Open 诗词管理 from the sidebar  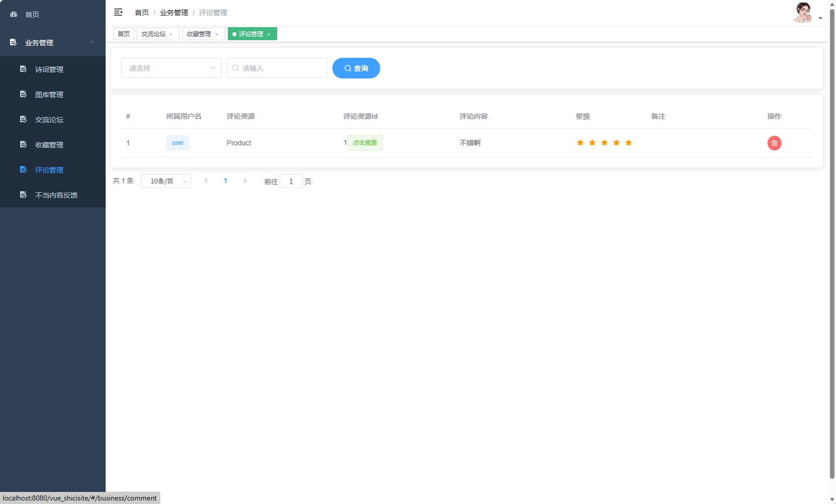point(53,69)
